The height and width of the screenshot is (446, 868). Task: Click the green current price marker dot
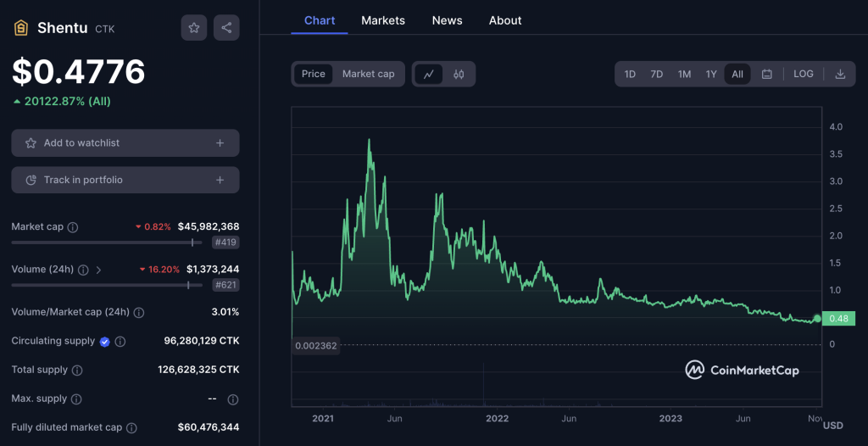click(817, 319)
